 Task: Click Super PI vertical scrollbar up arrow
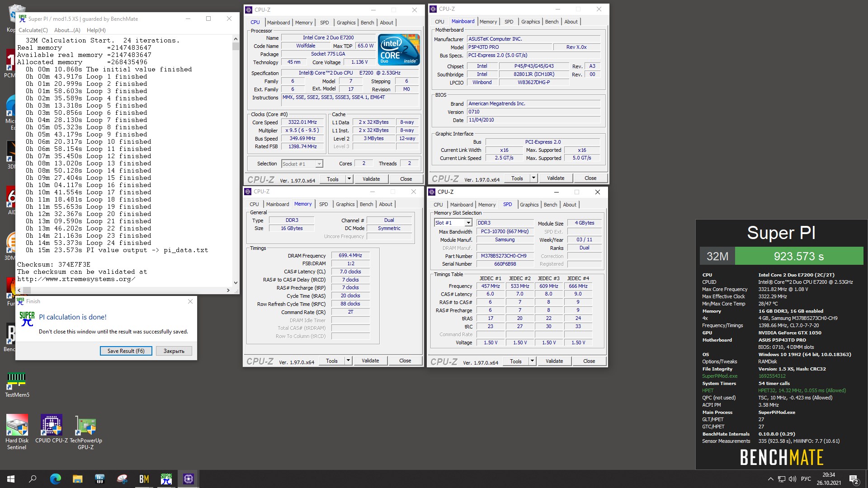pos(236,39)
